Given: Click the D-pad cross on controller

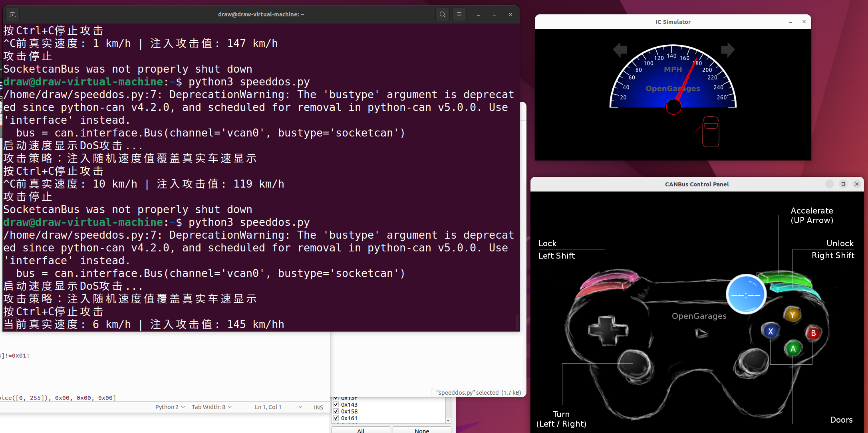Looking at the screenshot, I should point(608,330).
